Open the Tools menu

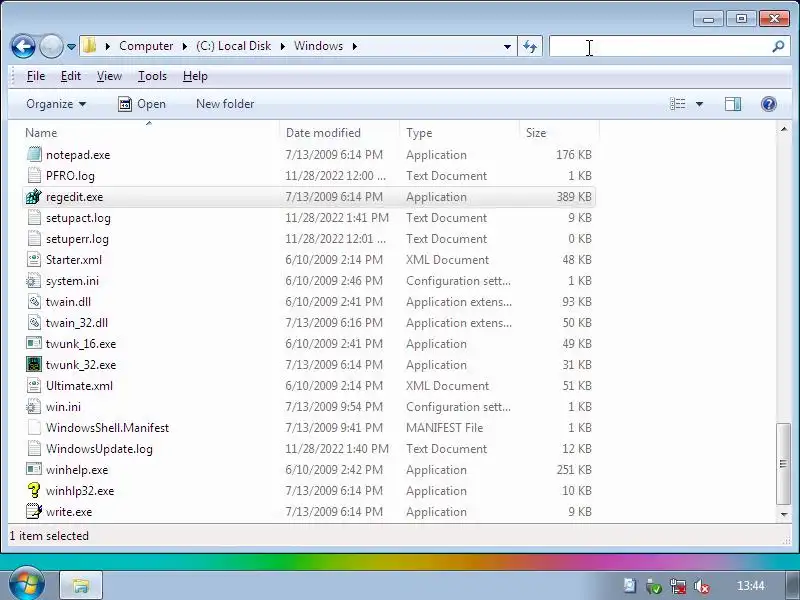click(152, 76)
